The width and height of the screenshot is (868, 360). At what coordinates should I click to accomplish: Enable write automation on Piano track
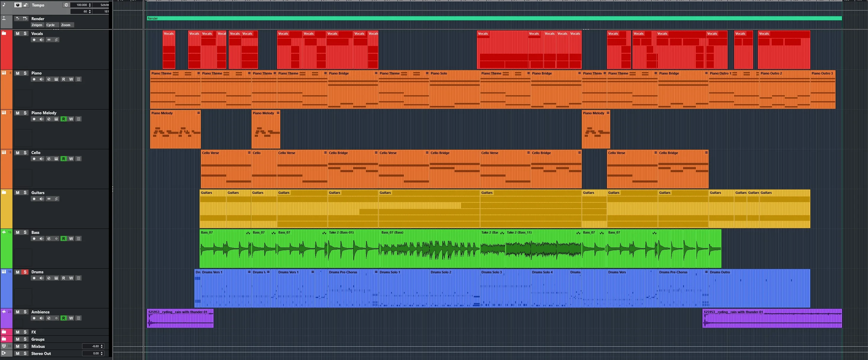tap(71, 79)
